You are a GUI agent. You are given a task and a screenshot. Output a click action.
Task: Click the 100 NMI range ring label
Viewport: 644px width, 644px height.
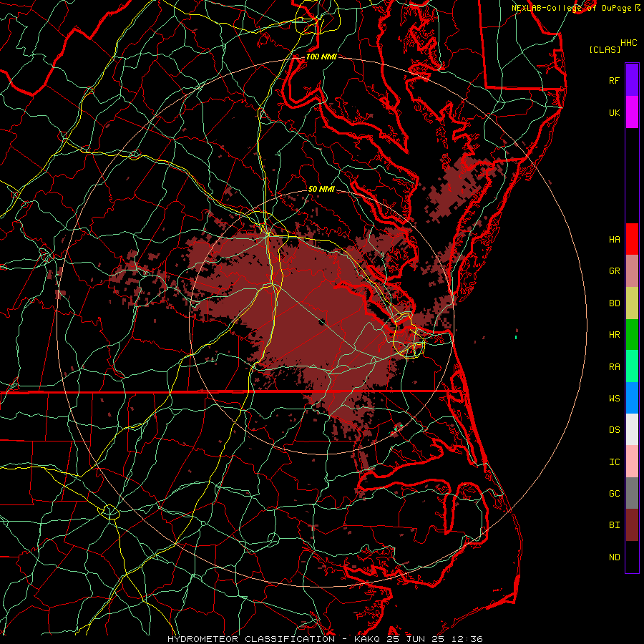coord(321,57)
